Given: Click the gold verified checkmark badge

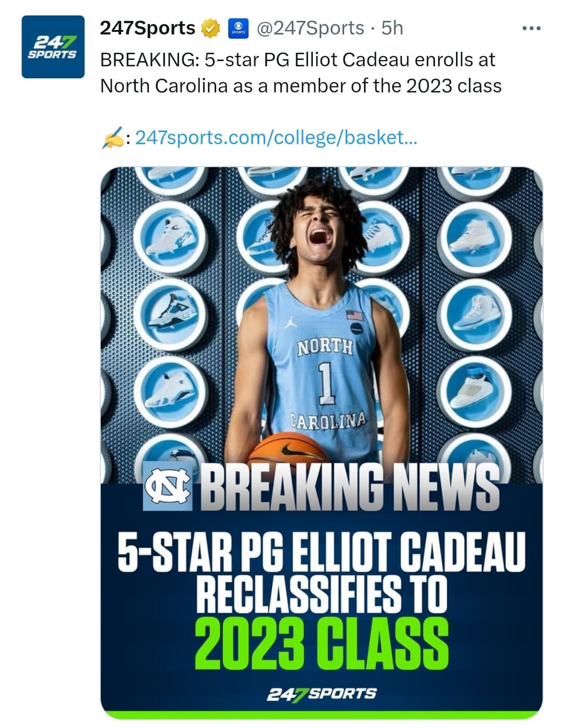Looking at the screenshot, I should 210,28.
